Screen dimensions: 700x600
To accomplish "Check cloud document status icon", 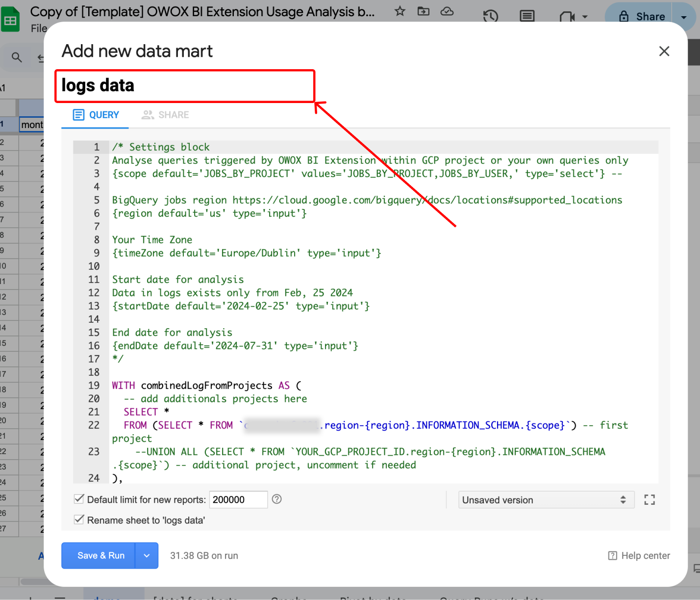I will click(447, 11).
